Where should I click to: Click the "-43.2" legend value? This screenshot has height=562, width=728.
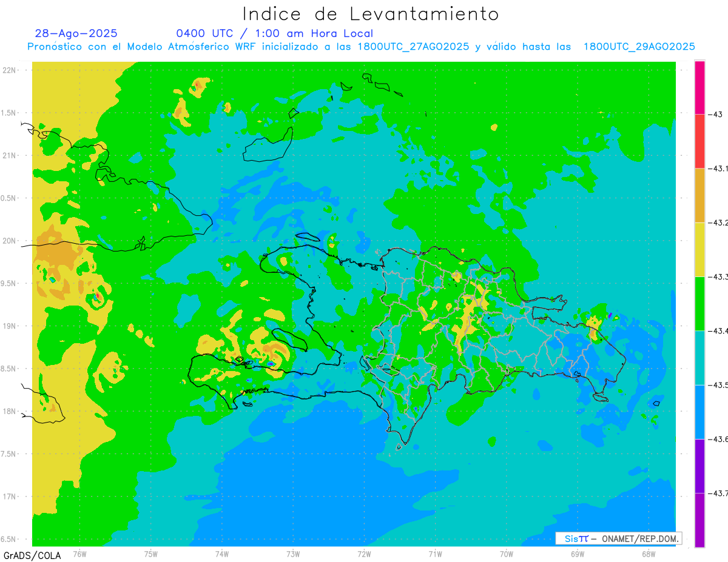(718, 222)
